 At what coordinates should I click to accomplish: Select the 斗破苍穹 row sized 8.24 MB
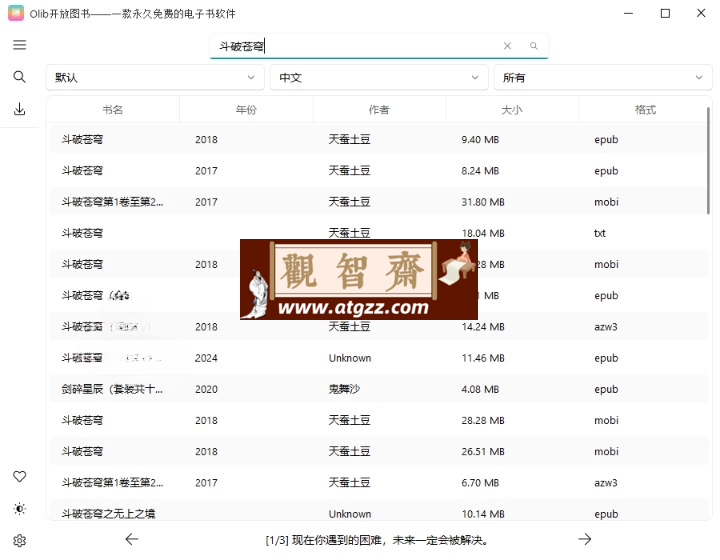coord(377,171)
